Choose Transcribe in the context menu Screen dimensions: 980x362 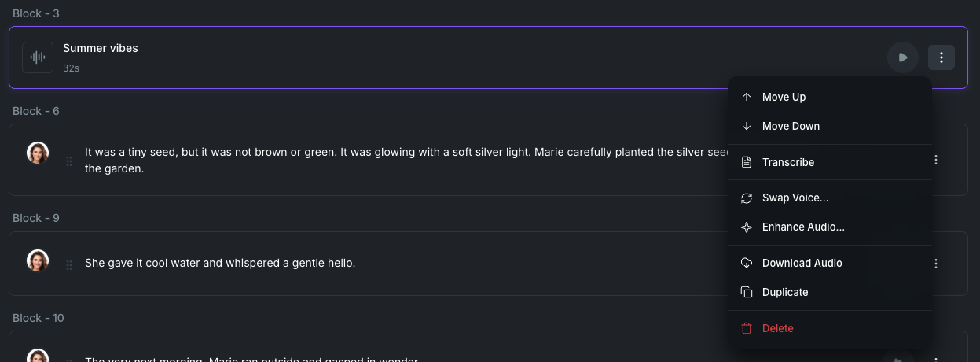(x=787, y=162)
